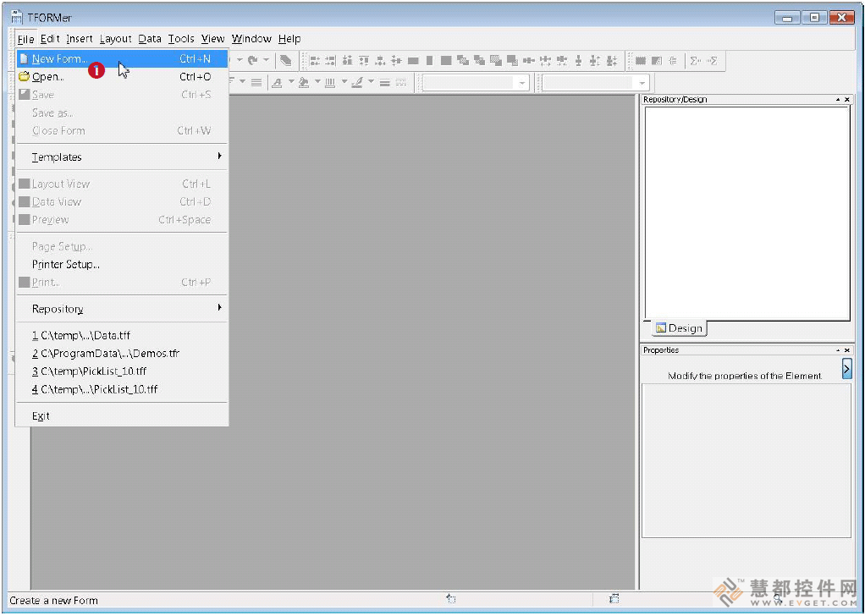Click the font color letter A icon
Viewport: 865px width, 616px height.
pos(277,83)
